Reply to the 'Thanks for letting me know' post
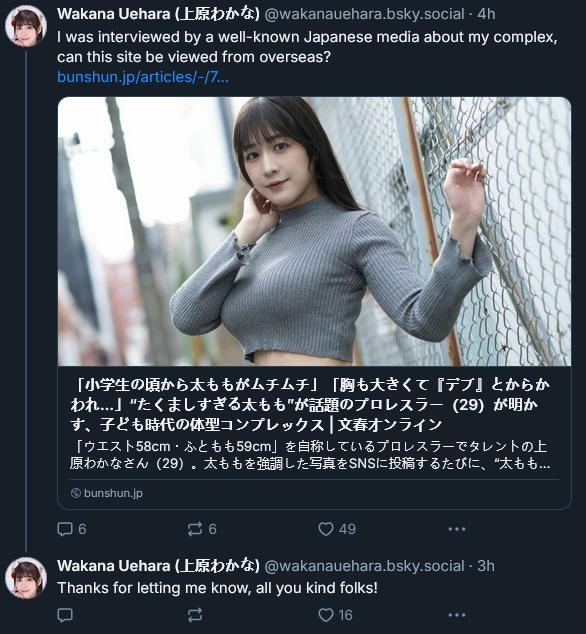586x634 pixels. coord(65,615)
